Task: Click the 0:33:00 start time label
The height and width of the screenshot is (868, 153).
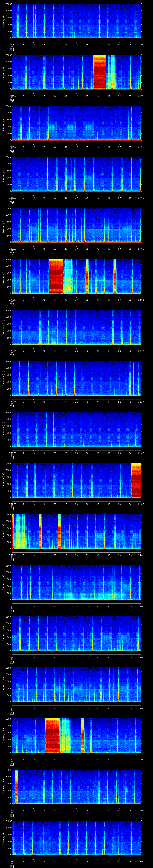Action: coord(12,606)
